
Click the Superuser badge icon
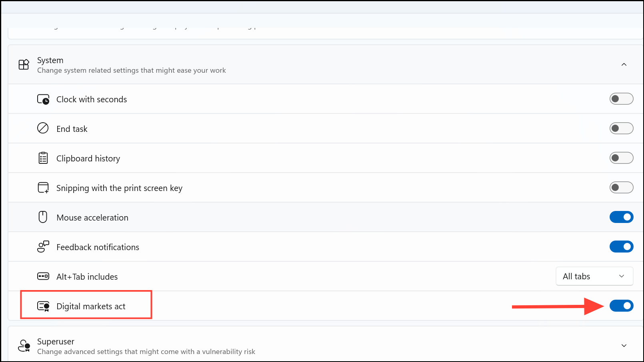coord(24,346)
